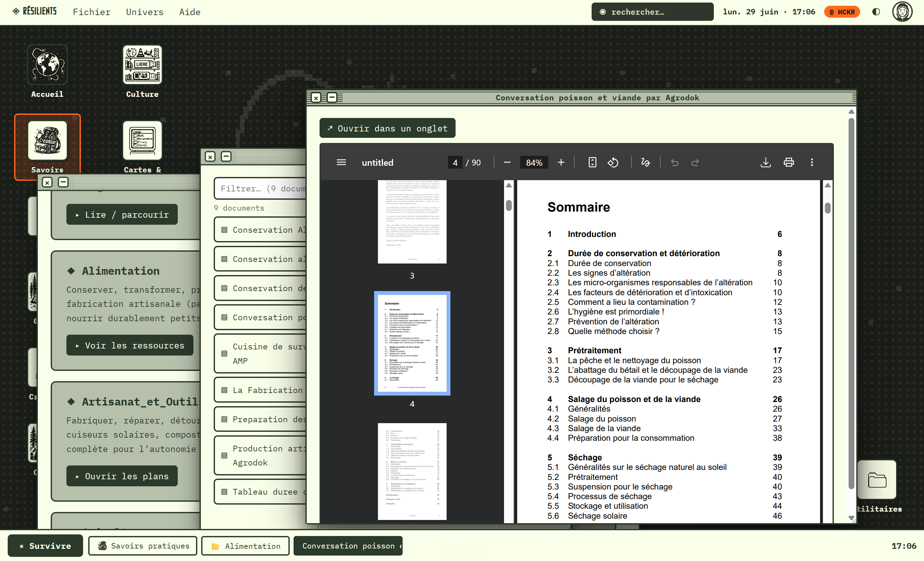Click the date and time in top bar
The width and height of the screenshot is (924, 561).
[769, 12]
